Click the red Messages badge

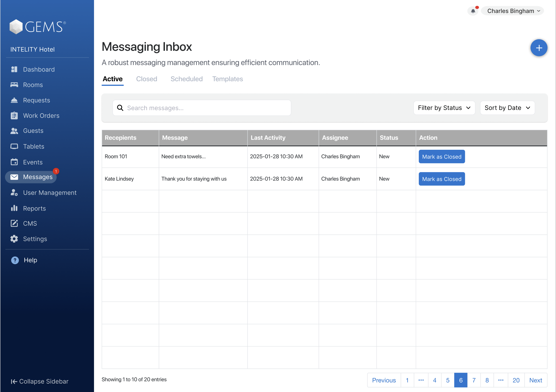56,171
